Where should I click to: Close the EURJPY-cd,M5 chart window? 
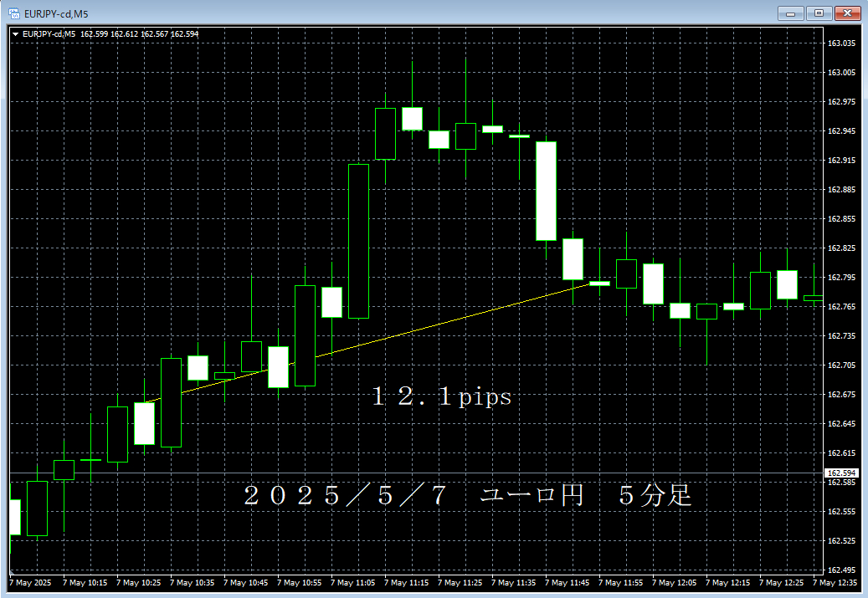coord(847,13)
